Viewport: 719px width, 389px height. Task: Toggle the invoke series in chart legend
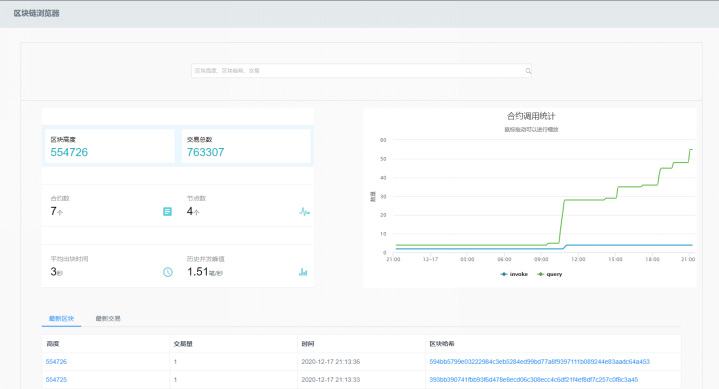point(514,274)
